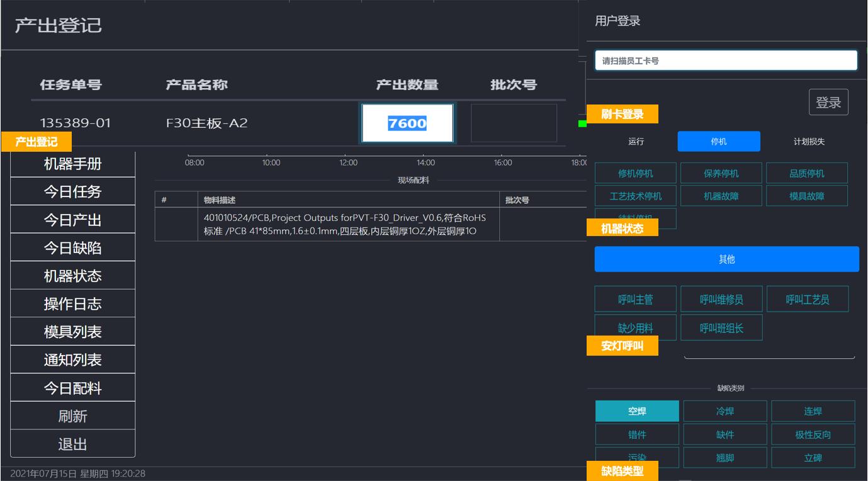868x481 pixels.
Task: Select 模具故障 as the stop reason
Action: 808,196
